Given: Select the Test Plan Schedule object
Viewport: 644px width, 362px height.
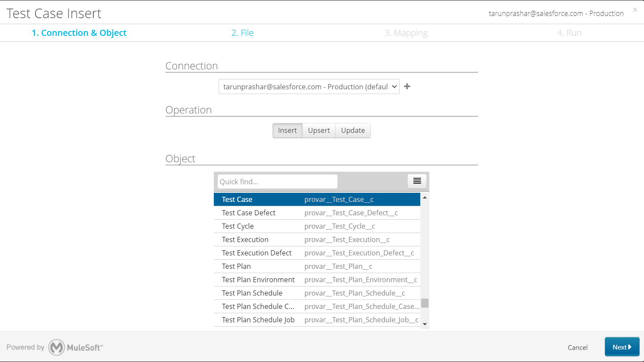Looking at the screenshot, I should pos(317,293).
